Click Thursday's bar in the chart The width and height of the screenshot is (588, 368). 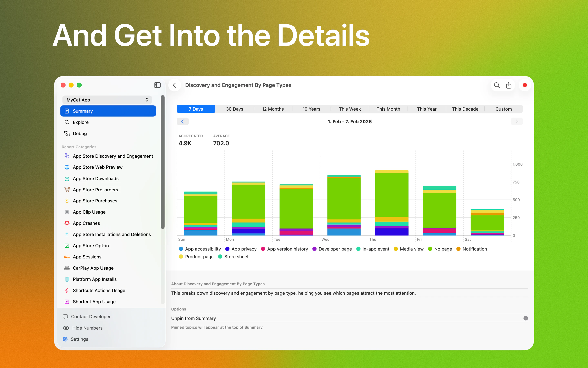pyautogui.click(x=392, y=203)
